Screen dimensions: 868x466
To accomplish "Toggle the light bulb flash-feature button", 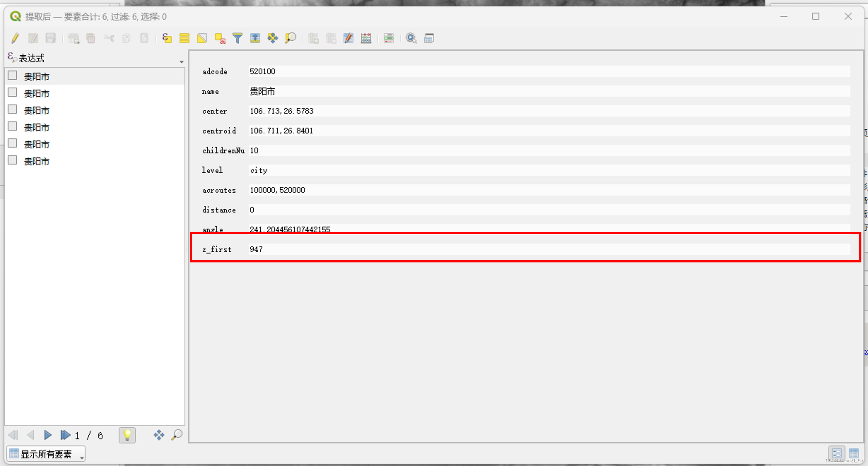I will (x=127, y=435).
